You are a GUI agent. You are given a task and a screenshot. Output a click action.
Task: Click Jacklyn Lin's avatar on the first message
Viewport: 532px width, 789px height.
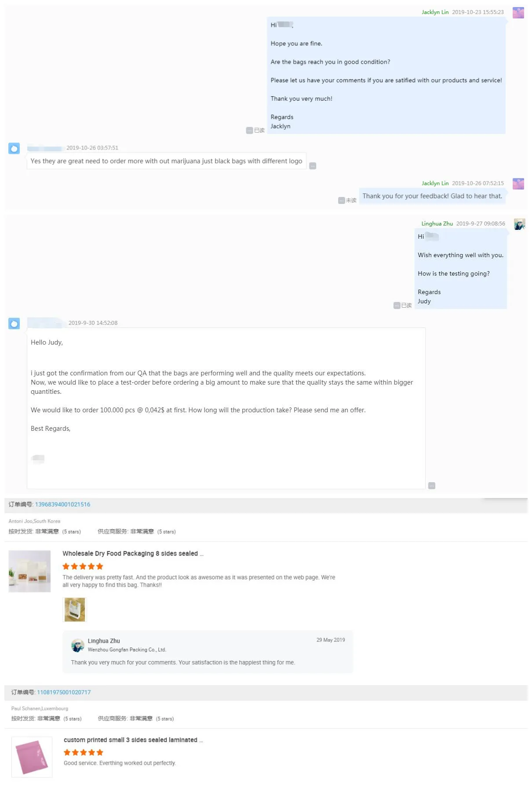518,12
